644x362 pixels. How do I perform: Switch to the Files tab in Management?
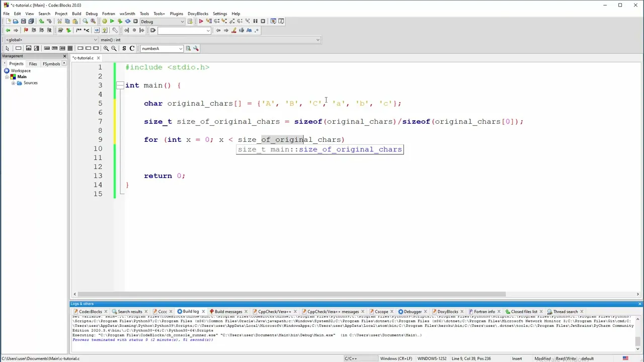[x=33, y=64]
